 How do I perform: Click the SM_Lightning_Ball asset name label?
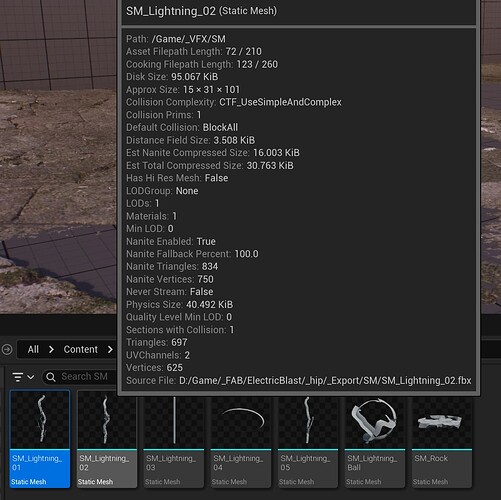point(372,463)
